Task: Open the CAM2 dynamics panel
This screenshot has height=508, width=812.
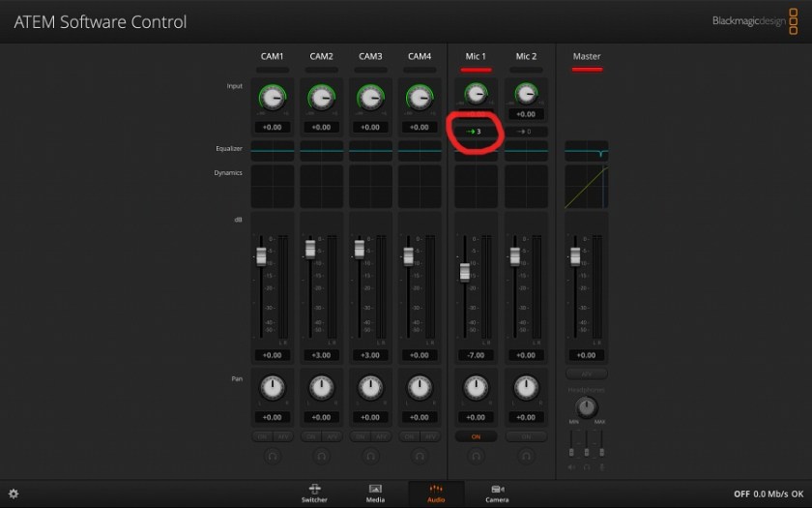Action: (x=321, y=187)
